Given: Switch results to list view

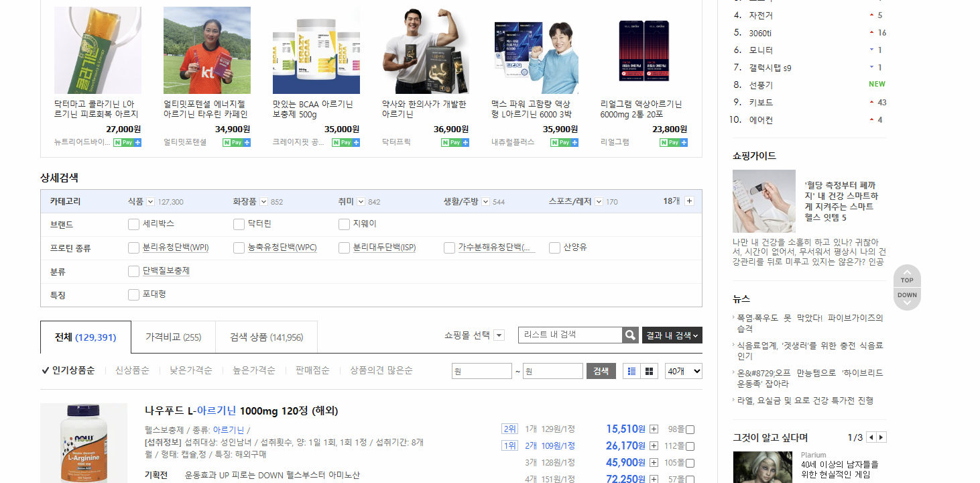Looking at the screenshot, I should (x=631, y=370).
